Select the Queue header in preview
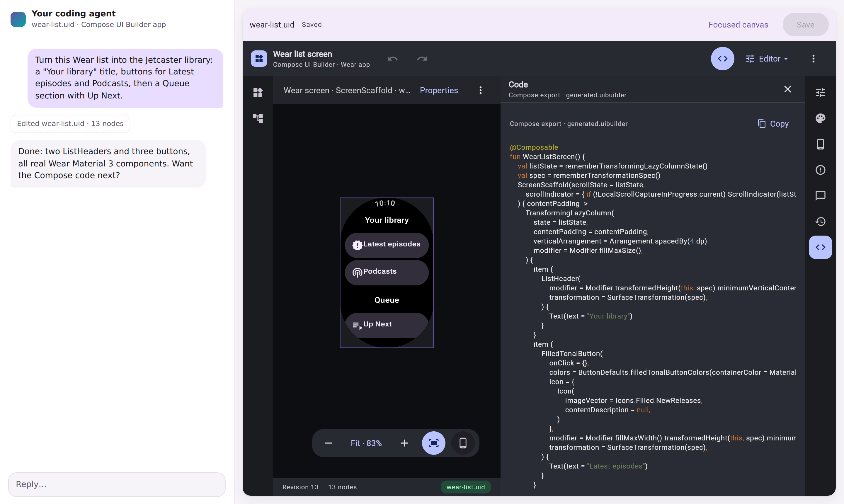The height and width of the screenshot is (504, 844). 387,300
